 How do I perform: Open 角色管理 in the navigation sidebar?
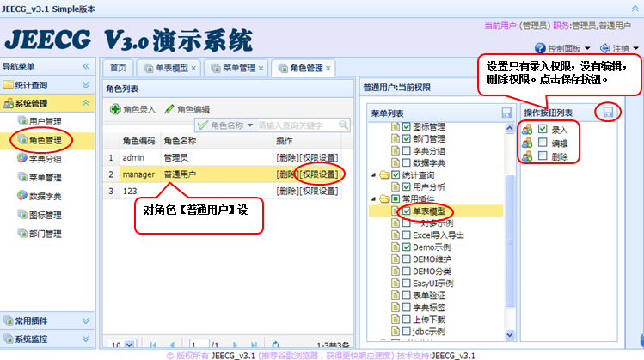tap(46, 140)
